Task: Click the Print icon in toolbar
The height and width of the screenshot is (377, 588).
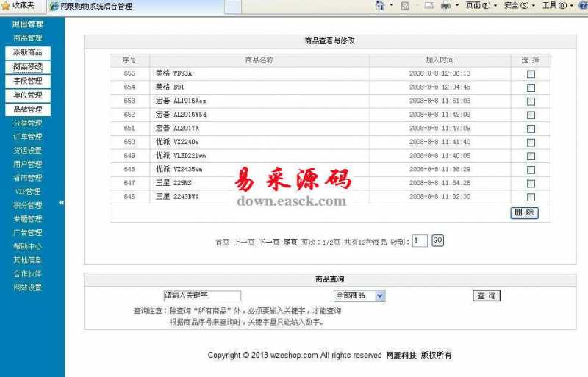Action: pos(445,6)
